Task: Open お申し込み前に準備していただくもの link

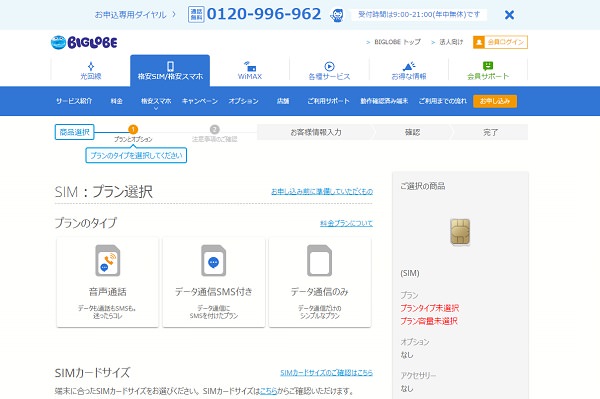Action: (322, 191)
